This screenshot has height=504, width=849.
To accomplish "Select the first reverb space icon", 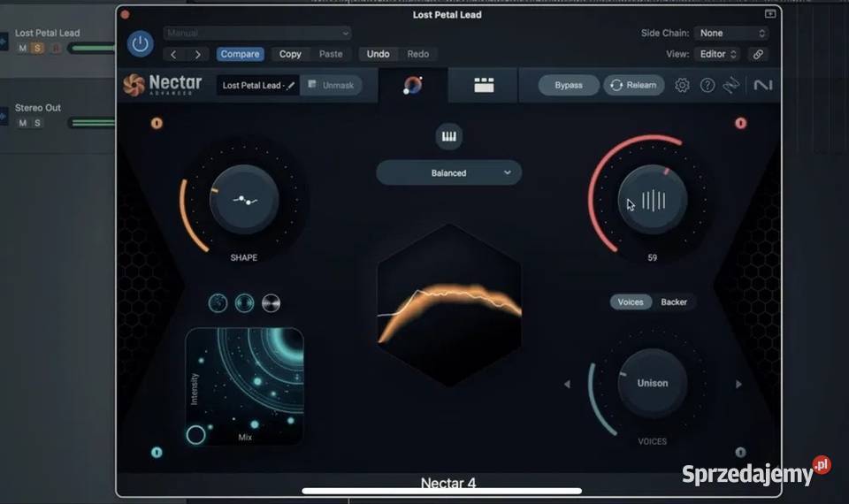I will [x=218, y=303].
